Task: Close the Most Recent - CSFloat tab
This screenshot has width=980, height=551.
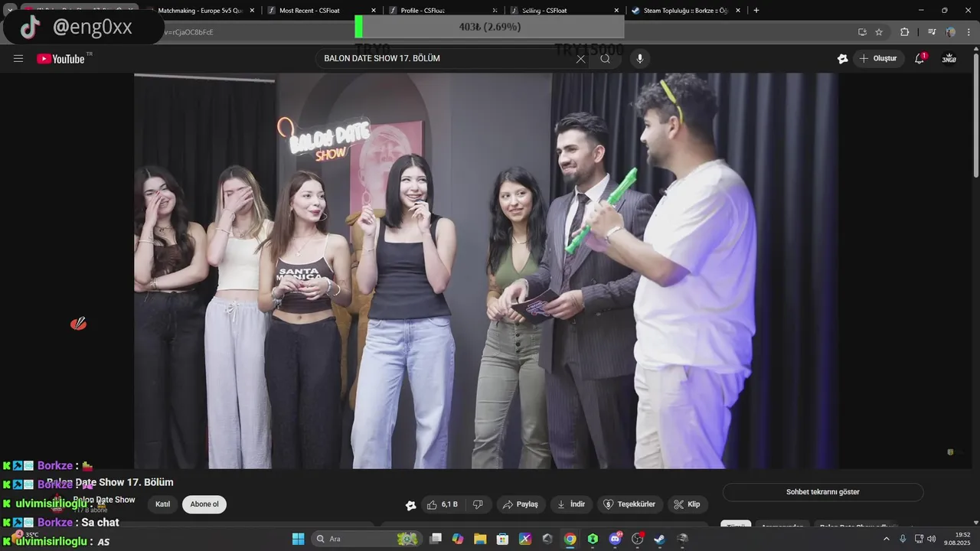Action: (x=374, y=11)
